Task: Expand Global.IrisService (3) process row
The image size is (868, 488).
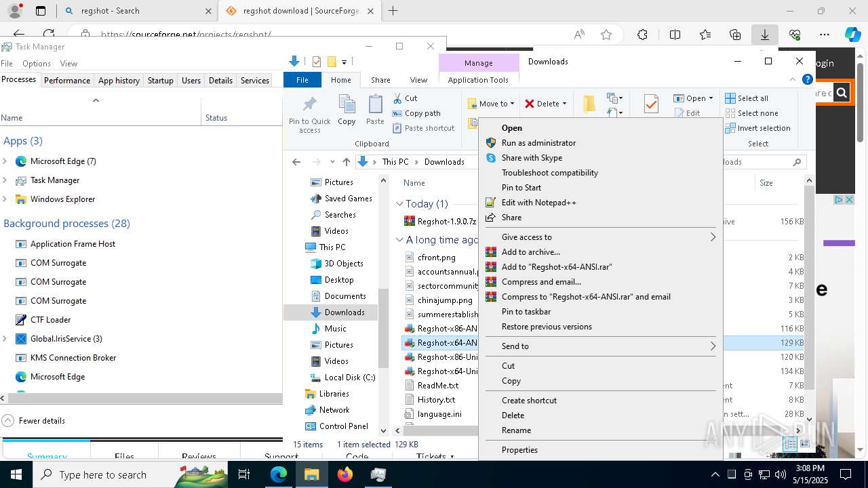Action: (5, 339)
